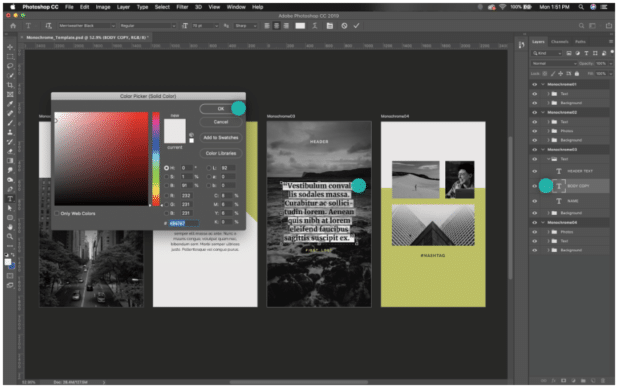Hide the HEADER TEXT layer
The height and width of the screenshot is (389, 620).
pos(535,172)
